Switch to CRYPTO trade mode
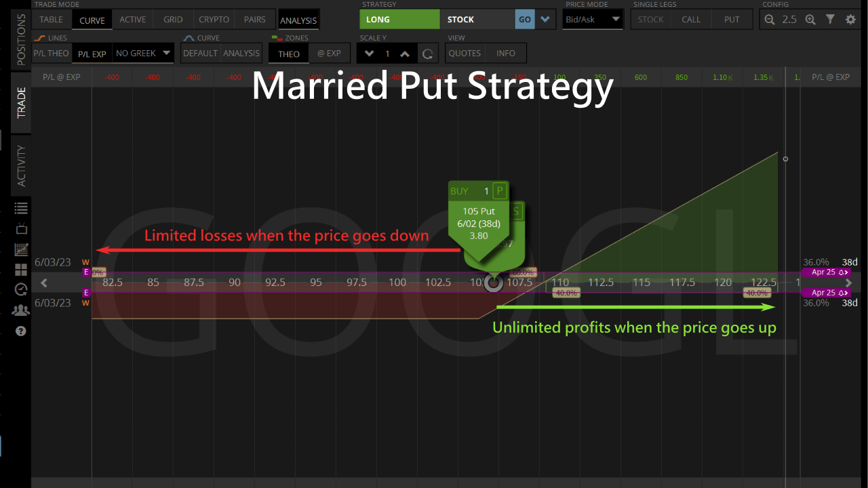 tap(214, 20)
